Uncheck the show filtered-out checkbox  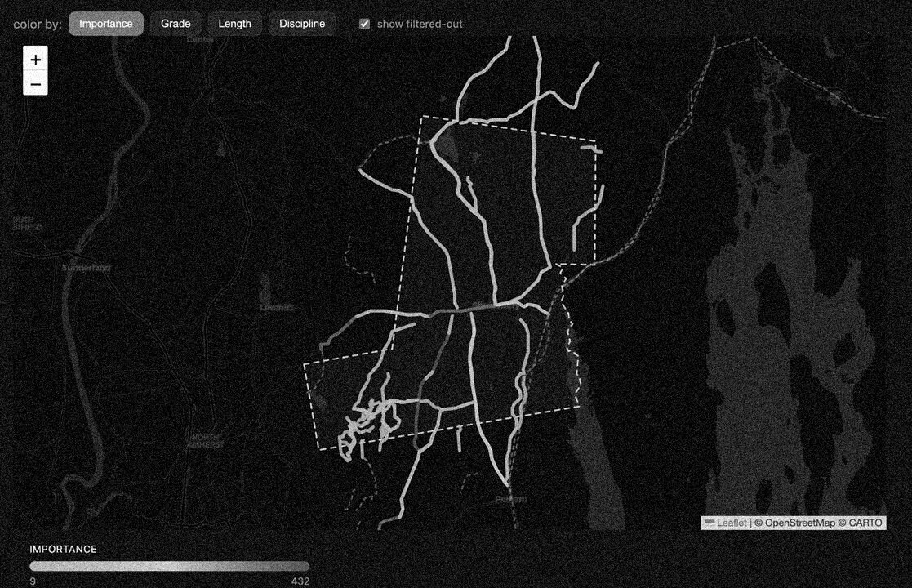click(365, 24)
